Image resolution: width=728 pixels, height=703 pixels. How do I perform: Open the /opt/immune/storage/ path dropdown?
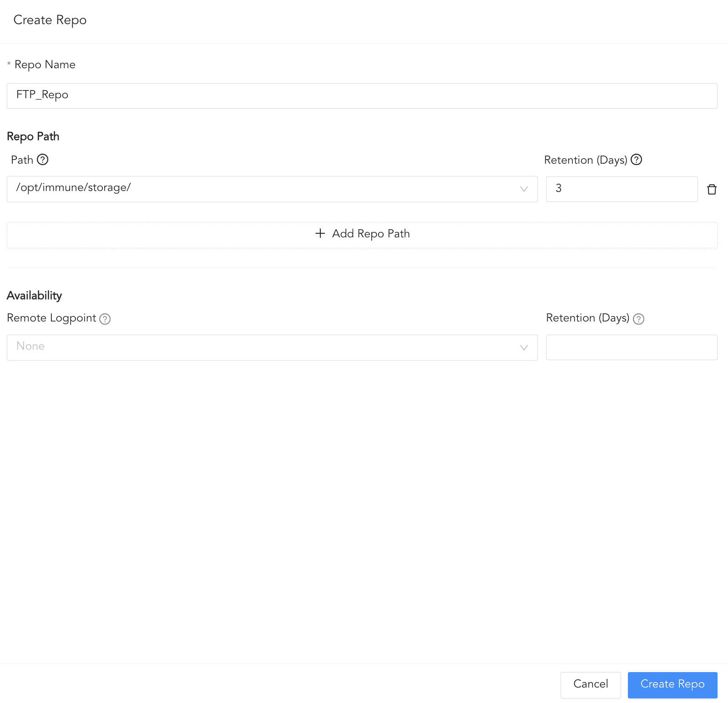click(264, 189)
